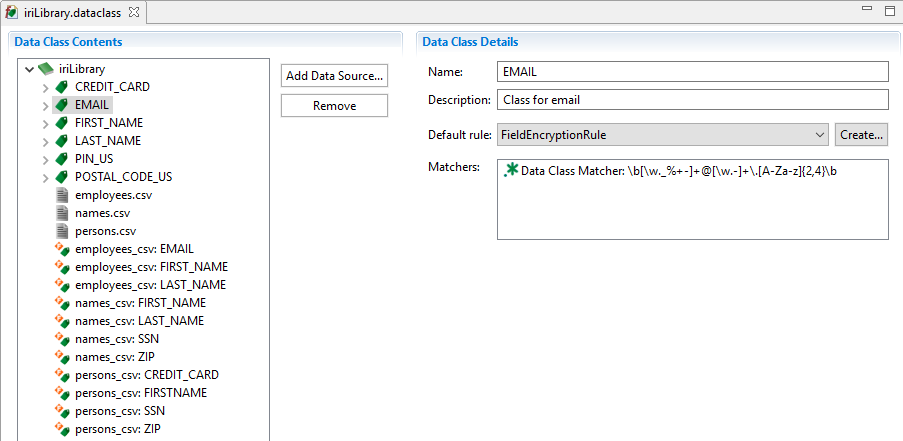Expand the POSTAL_CODE_US tree node
This screenshot has height=441, width=903.
click(46, 177)
